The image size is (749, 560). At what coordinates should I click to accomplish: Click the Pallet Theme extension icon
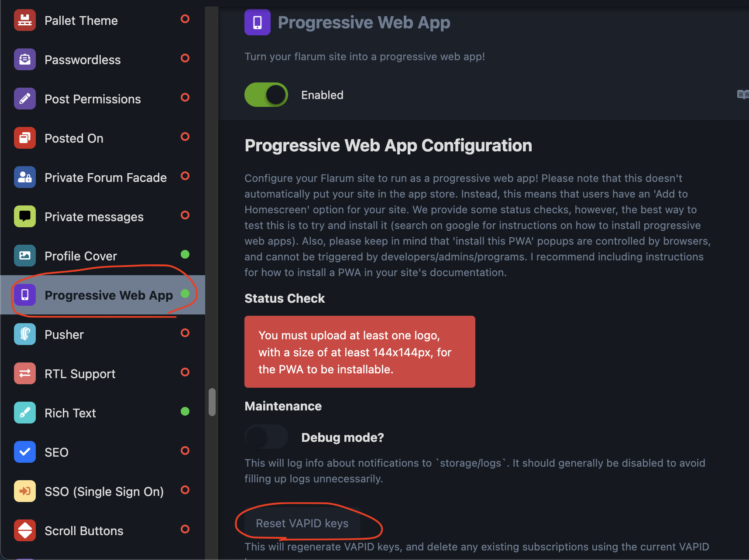pos(25,20)
